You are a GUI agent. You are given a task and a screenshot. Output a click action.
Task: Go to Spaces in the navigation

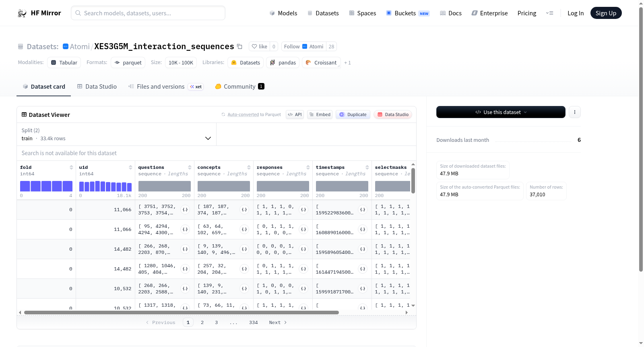click(x=363, y=13)
